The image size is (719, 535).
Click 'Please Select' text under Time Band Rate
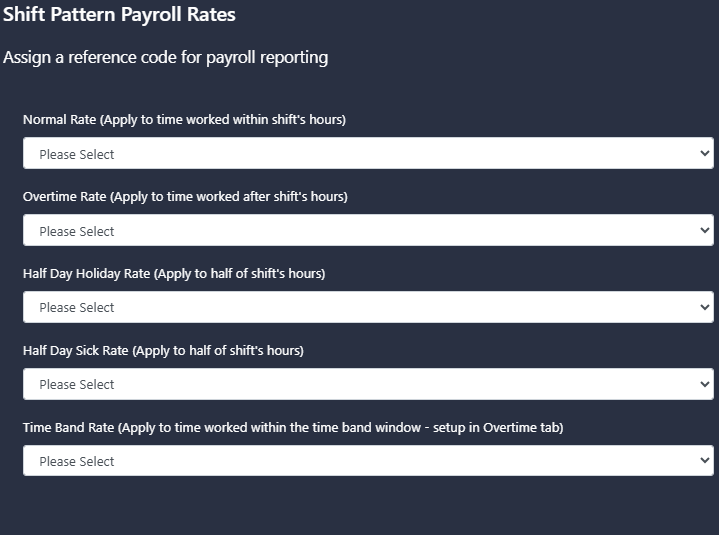(x=77, y=462)
